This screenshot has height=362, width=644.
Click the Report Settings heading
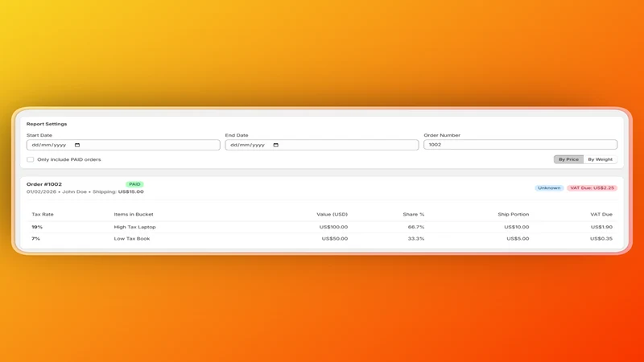[x=47, y=124]
